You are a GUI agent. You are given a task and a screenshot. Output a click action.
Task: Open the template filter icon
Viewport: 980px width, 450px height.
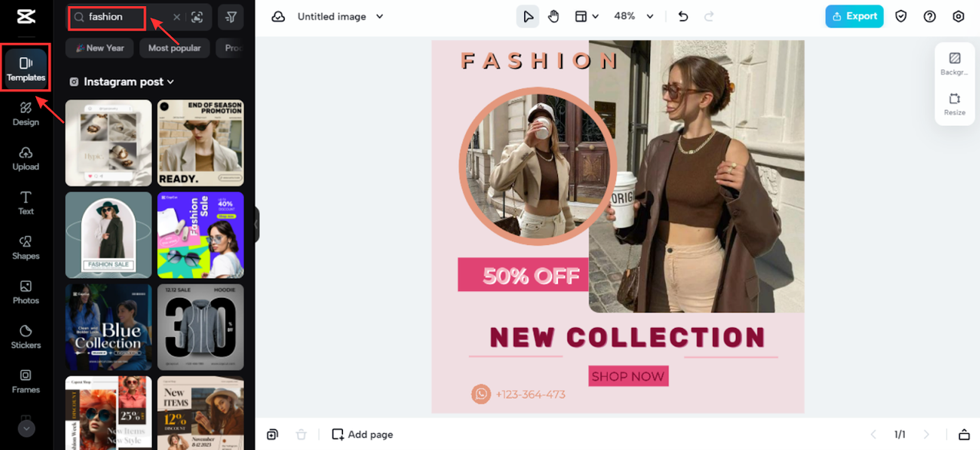[x=231, y=17]
